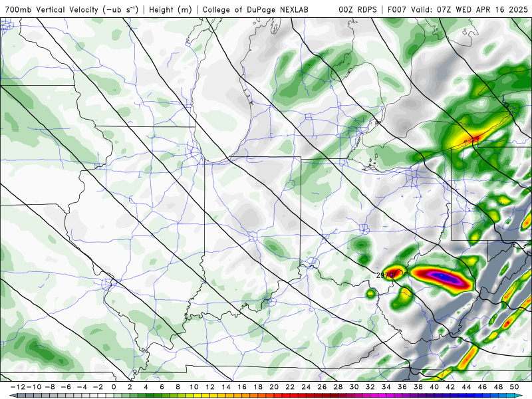Select the "-12" legend value

(17, 387)
